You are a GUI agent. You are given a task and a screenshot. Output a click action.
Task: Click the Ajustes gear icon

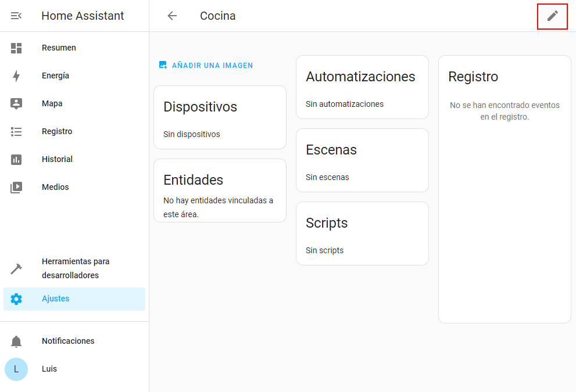(16, 299)
